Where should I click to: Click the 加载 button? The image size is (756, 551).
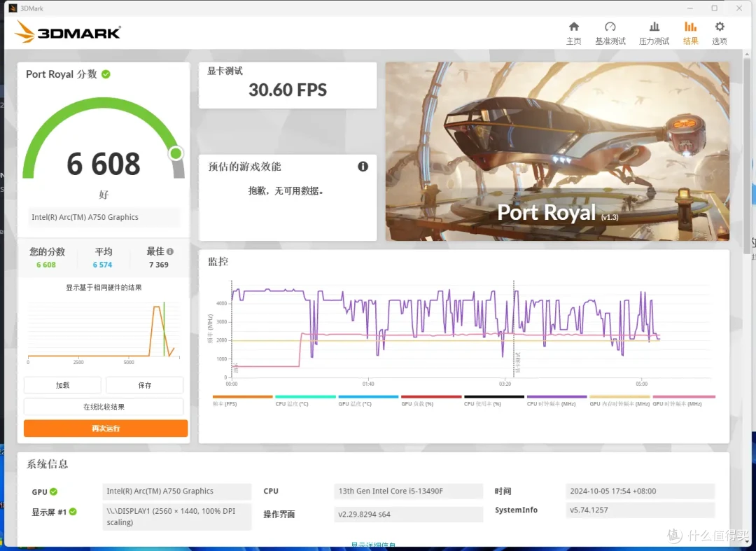click(63, 385)
